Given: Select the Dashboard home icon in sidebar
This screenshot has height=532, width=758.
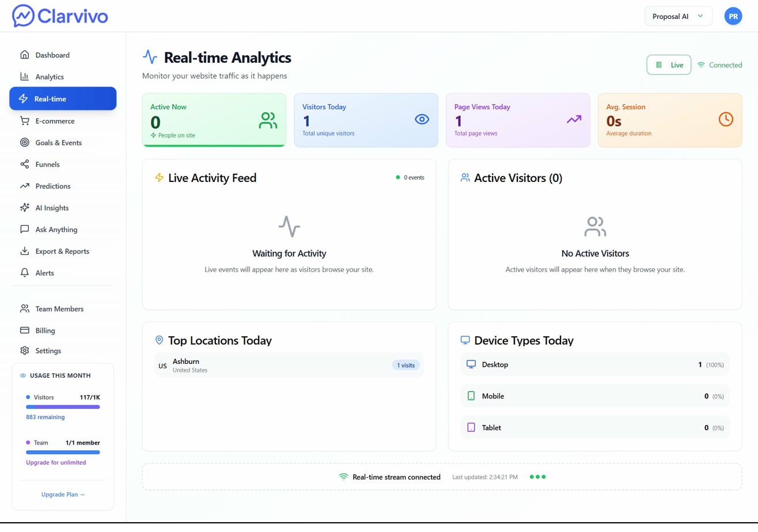Looking at the screenshot, I should (x=24, y=55).
